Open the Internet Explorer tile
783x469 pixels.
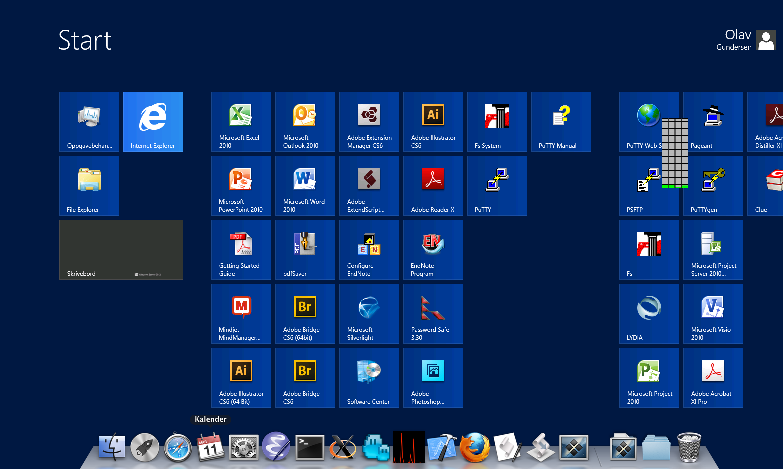pos(153,121)
